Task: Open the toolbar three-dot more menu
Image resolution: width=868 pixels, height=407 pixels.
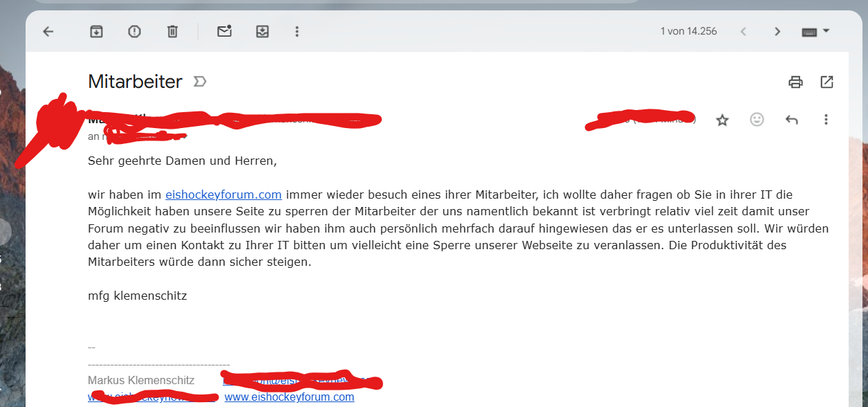Action: click(x=297, y=31)
